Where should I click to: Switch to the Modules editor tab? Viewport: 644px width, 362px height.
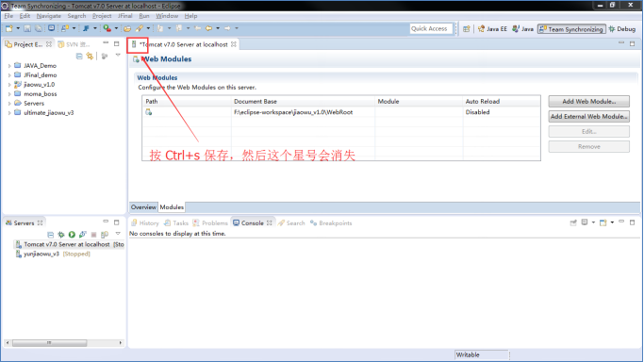coord(172,207)
